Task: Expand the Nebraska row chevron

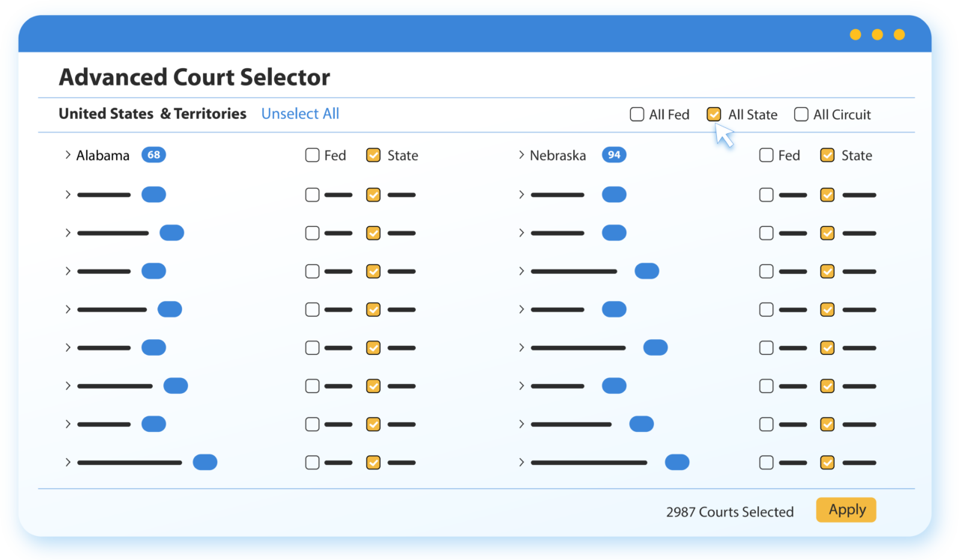Action: 521,156
